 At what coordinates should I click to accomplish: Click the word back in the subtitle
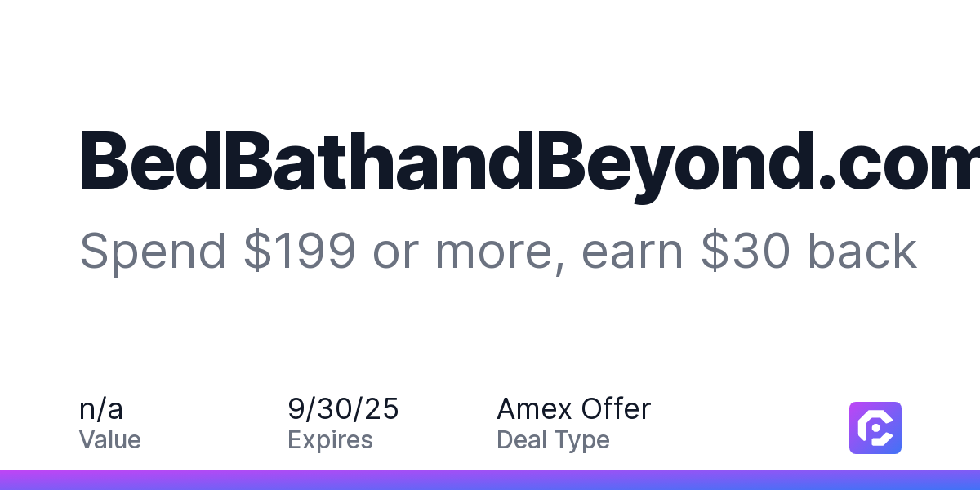(862, 252)
